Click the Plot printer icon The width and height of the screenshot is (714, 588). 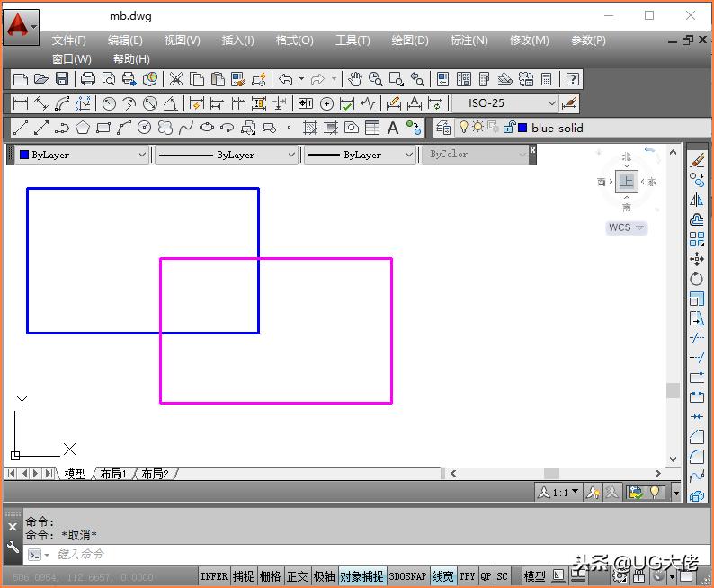(88, 79)
